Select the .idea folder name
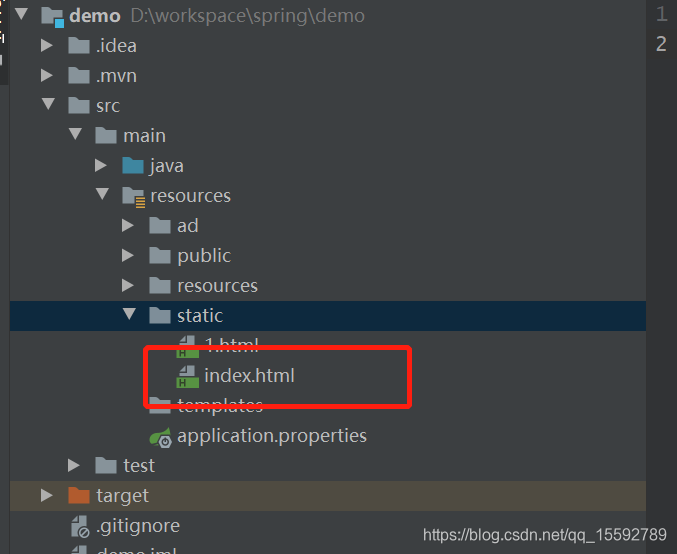Image resolution: width=677 pixels, height=554 pixels. pyautogui.click(x=116, y=46)
